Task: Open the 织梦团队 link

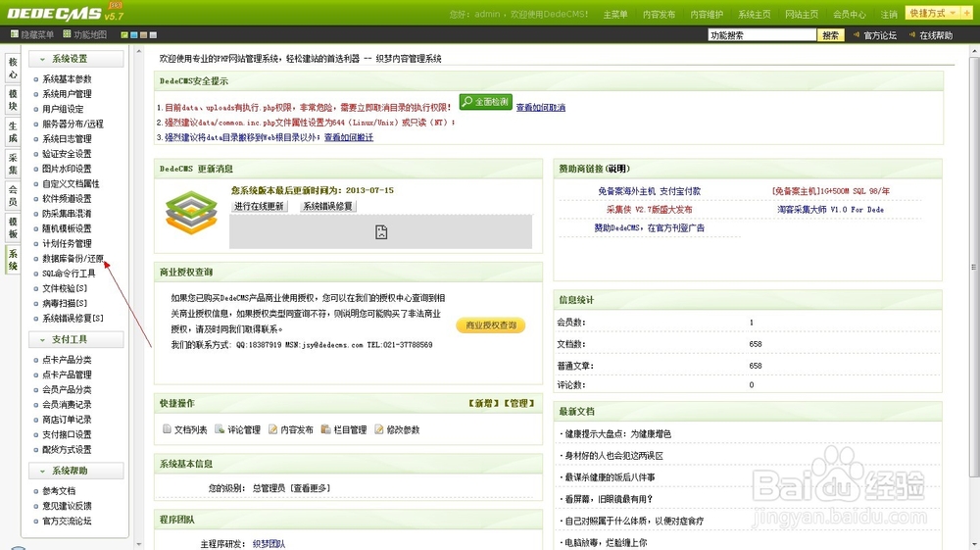Action: point(269,544)
